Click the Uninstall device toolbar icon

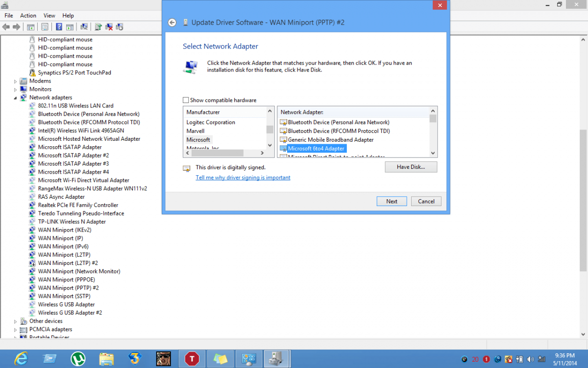tap(110, 26)
